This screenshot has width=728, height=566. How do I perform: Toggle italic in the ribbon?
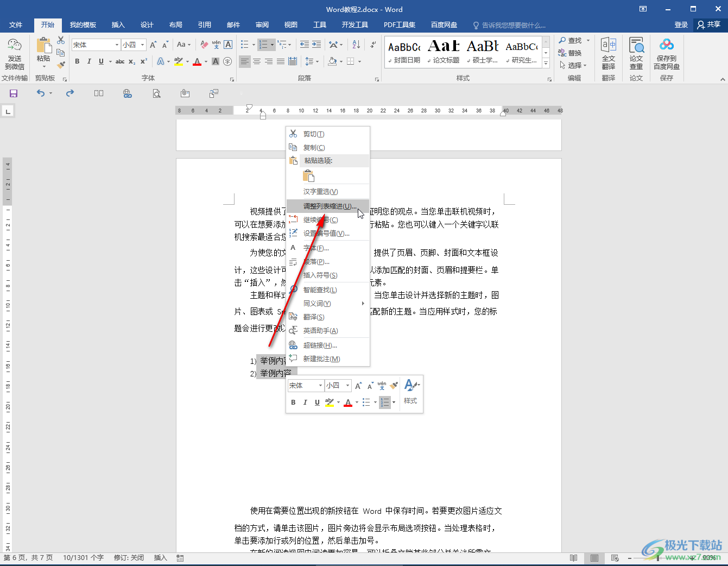(89, 61)
